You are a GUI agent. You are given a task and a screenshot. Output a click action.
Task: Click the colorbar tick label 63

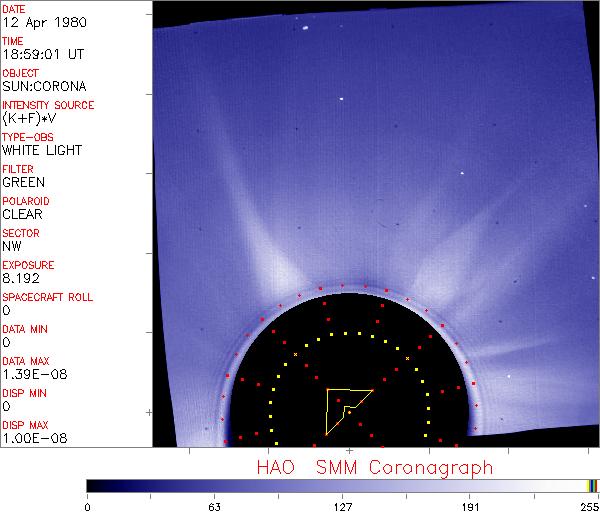(214, 506)
